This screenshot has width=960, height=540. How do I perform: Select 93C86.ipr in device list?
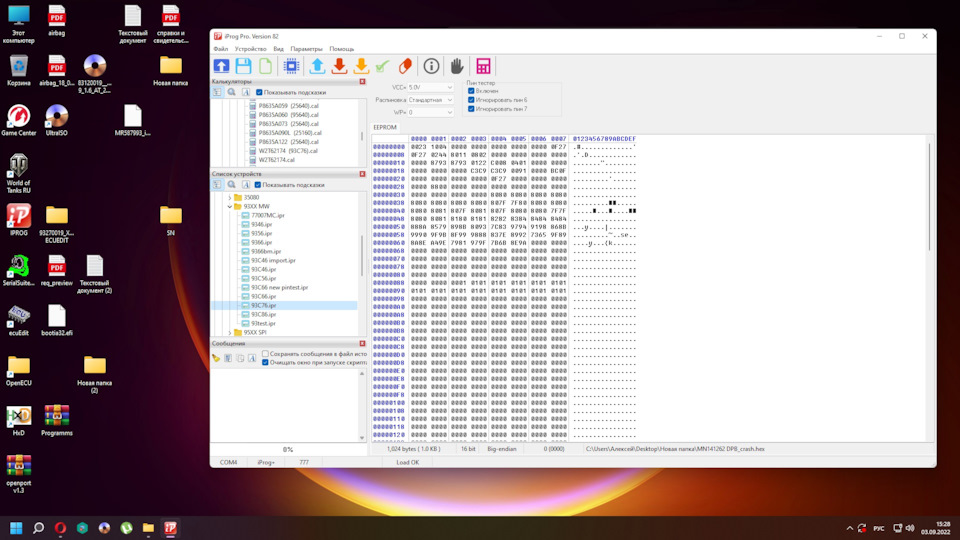click(x=263, y=314)
